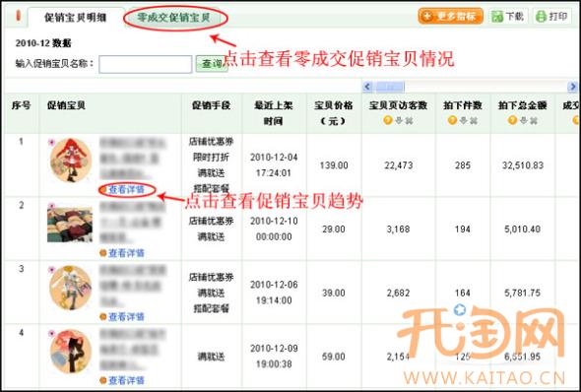
Task: Click the 满就送 promotion cell in row 4
Action: pos(211,357)
